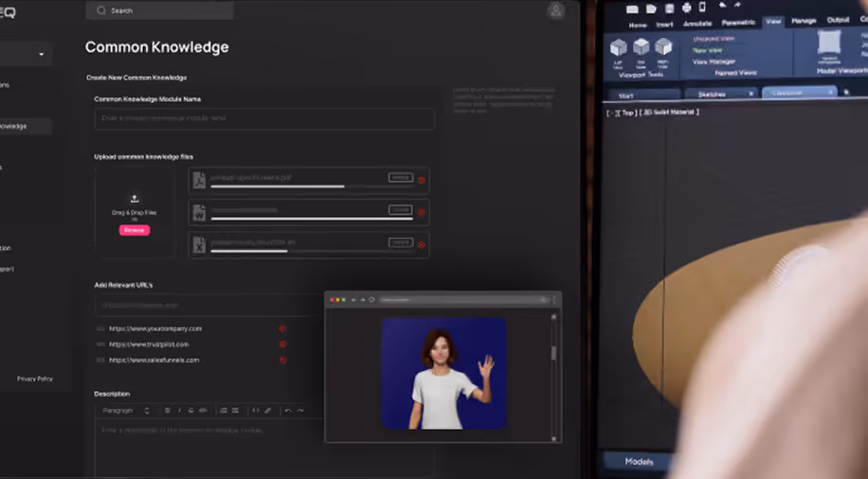Open the user profile avatar icon
868x479 pixels.
click(556, 10)
